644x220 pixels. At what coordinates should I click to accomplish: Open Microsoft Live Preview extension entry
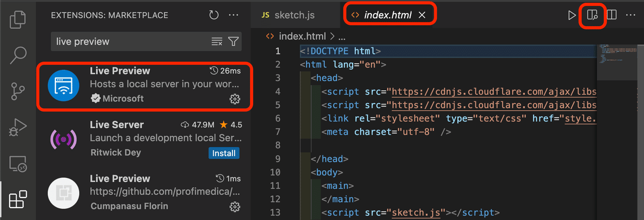click(144, 85)
